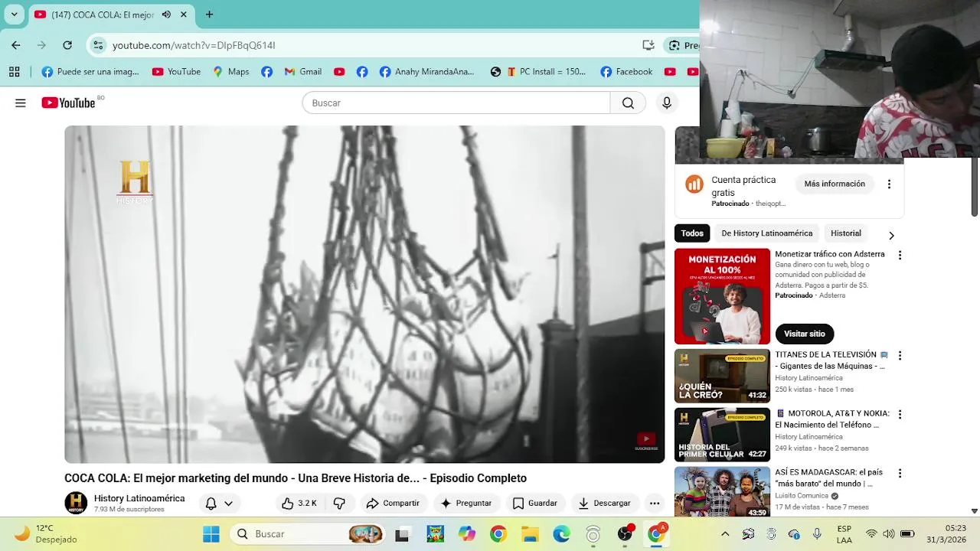Click the Visitar sitio button
This screenshot has width=980, height=551.
coord(805,334)
